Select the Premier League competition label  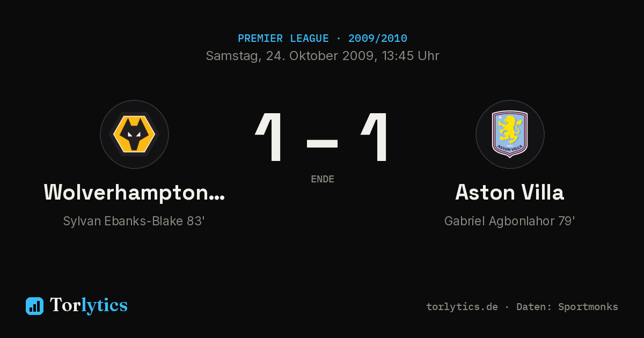click(x=283, y=39)
